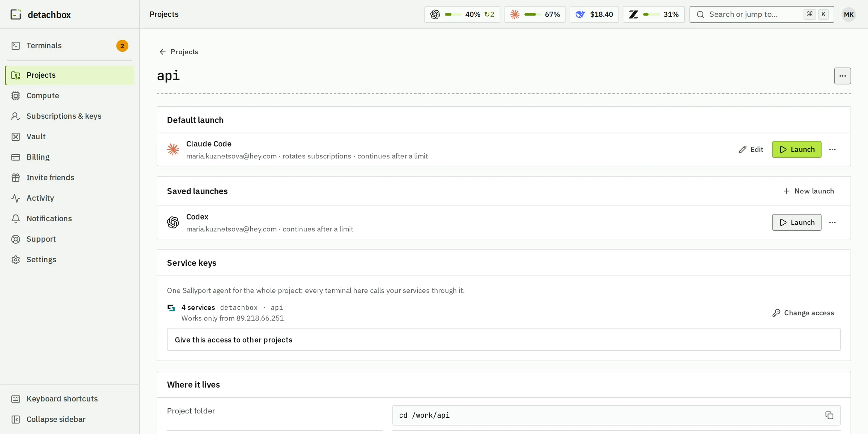Image resolution: width=868 pixels, height=434 pixels.
Task: Click the Terminals badge showing 2
Action: coord(122,46)
